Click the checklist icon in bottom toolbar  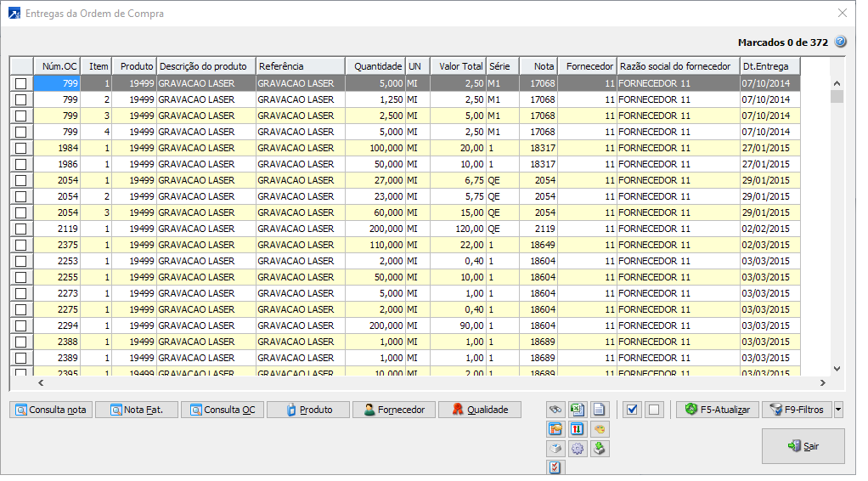tap(555, 467)
